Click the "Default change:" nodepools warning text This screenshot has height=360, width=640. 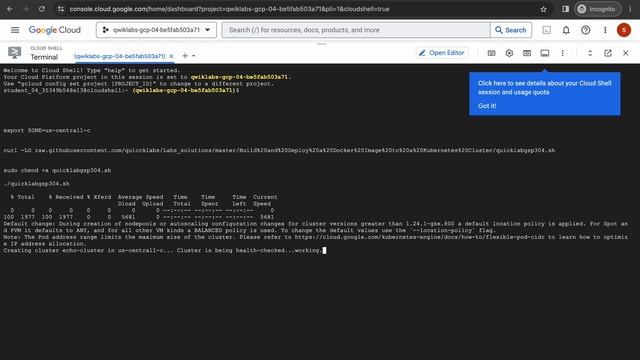316,227
